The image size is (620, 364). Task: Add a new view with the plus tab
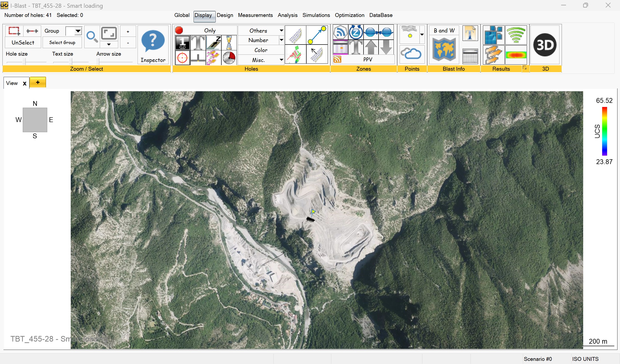(x=38, y=82)
